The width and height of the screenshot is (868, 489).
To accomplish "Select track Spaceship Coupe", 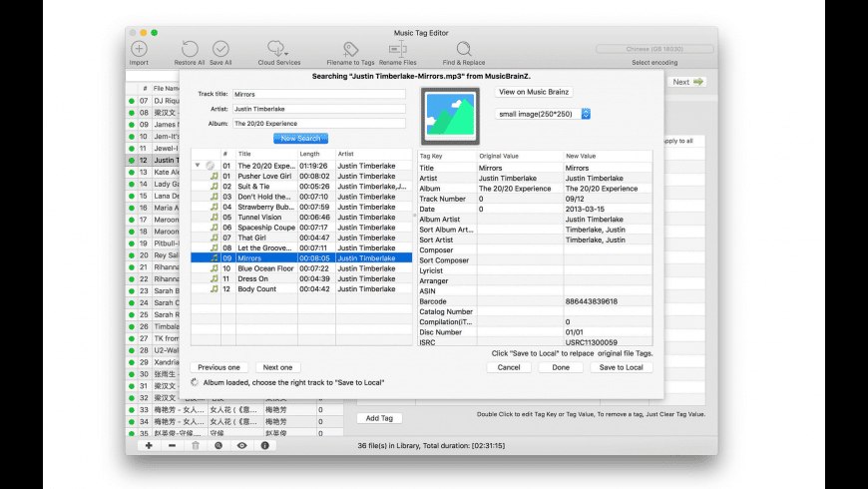I will 301,228.
